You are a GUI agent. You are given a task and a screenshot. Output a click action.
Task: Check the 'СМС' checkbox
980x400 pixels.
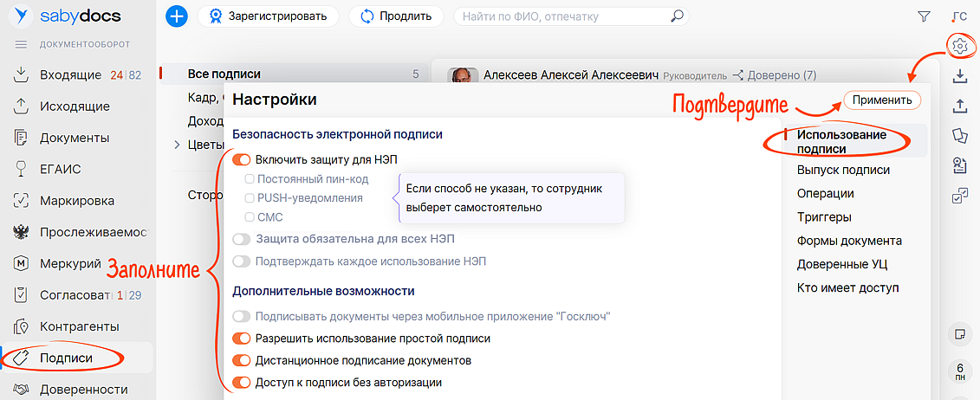[250, 217]
